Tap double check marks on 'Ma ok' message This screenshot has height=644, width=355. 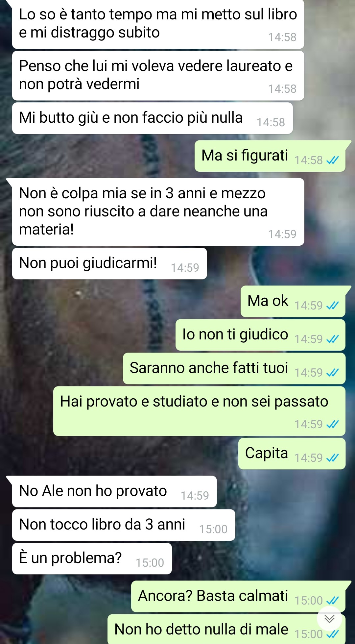coord(332,306)
